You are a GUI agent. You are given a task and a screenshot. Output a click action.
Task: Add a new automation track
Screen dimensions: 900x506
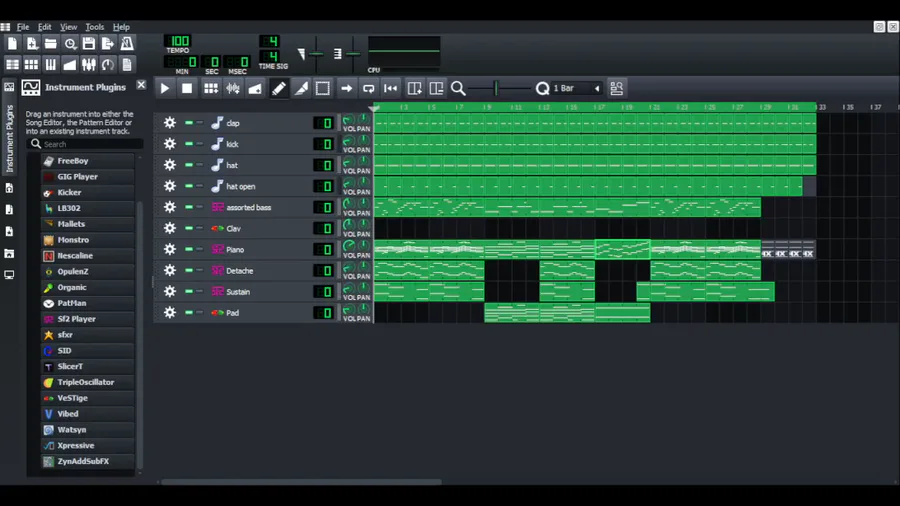click(255, 88)
